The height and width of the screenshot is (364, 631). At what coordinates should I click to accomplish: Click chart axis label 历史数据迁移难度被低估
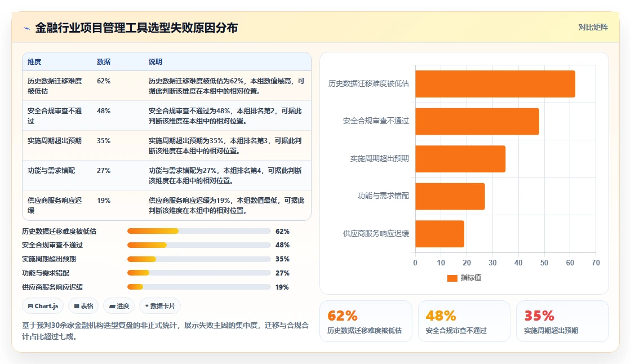click(x=368, y=83)
